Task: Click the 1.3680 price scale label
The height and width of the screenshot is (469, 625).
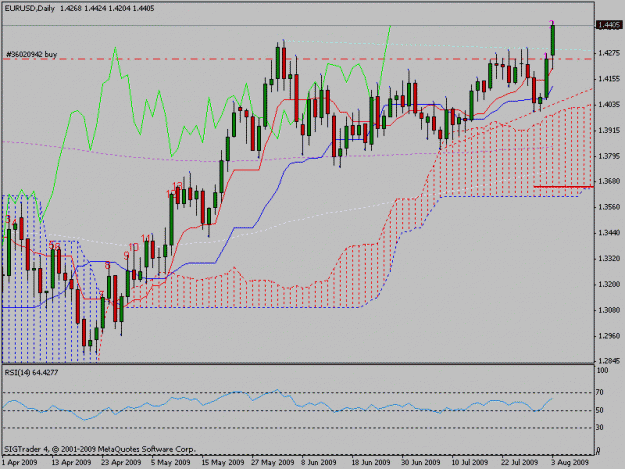Action: click(609, 181)
